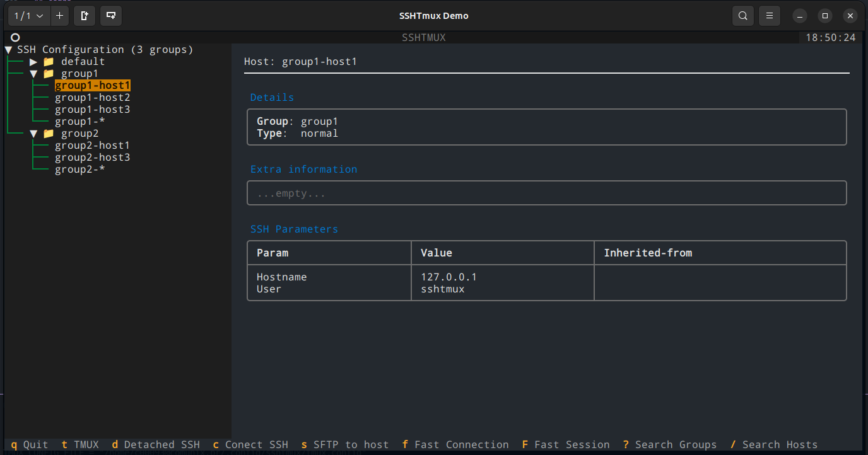Minimize the SSHTmux Demo window
The height and width of the screenshot is (455, 868).
tap(800, 16)
